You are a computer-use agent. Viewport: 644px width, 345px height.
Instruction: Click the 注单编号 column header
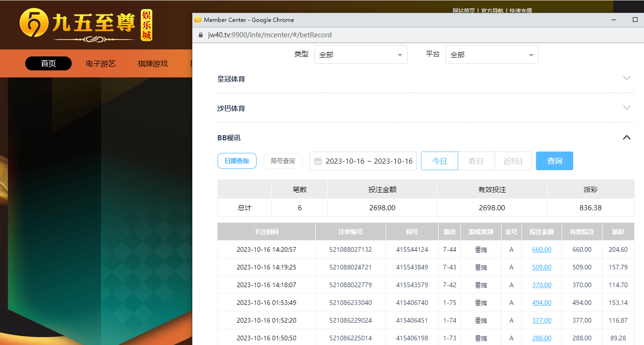coord(351,232)
